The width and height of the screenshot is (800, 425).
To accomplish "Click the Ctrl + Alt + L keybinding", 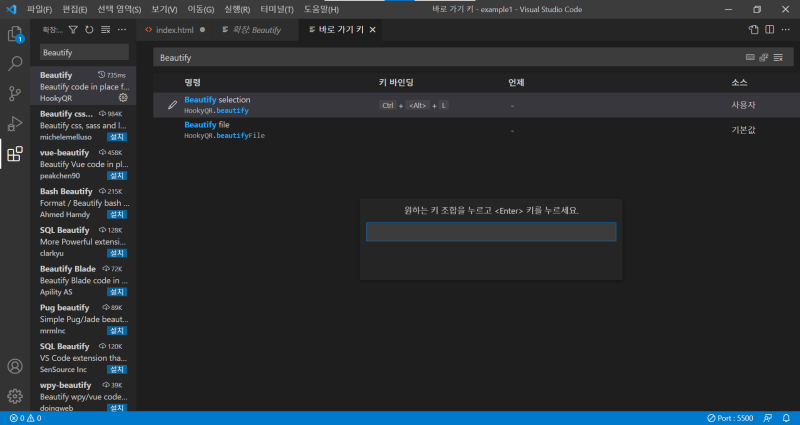I will pyautogui.click(x=414, y=105).
